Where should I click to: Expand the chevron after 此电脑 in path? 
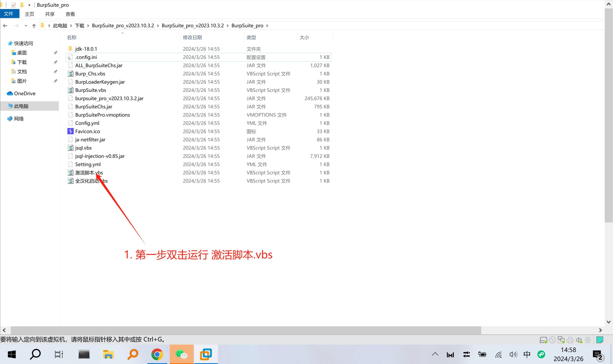click(71, 26)
